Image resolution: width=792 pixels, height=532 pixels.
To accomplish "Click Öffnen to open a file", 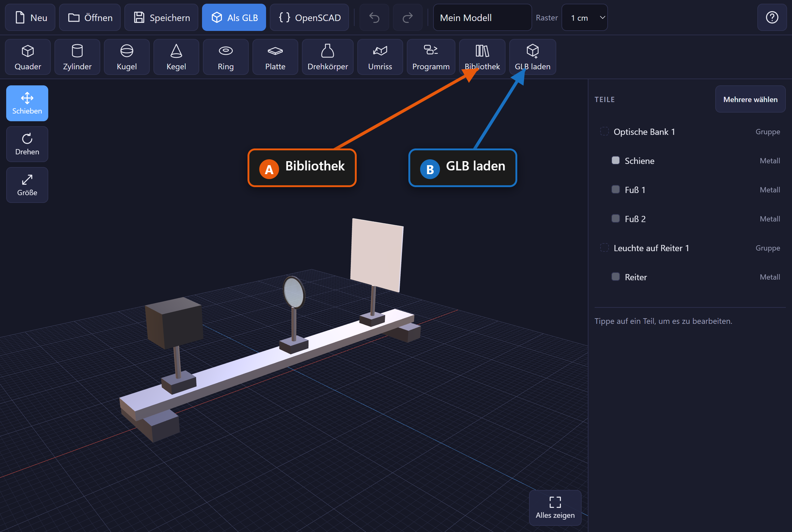I will [x=90, y=18].
